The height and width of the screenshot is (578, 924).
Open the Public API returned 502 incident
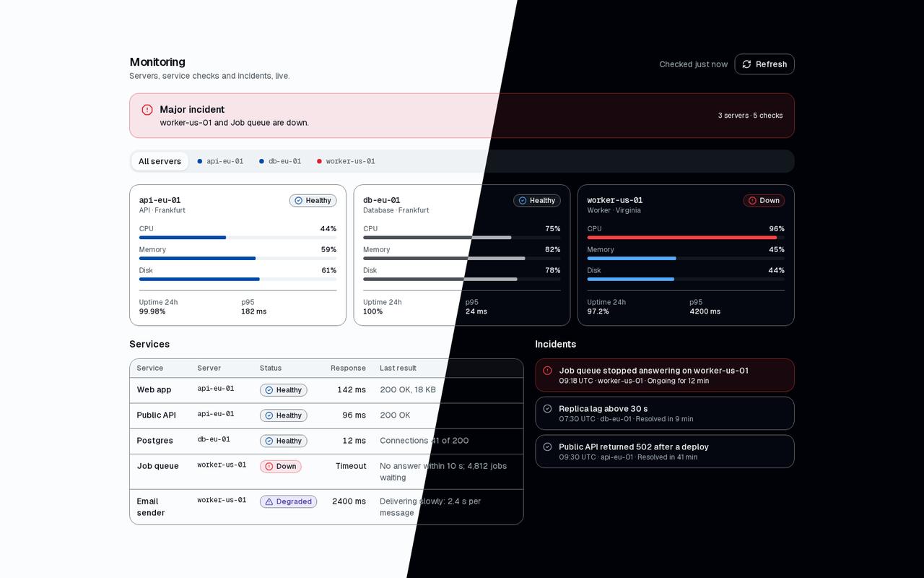pos(665,452)
